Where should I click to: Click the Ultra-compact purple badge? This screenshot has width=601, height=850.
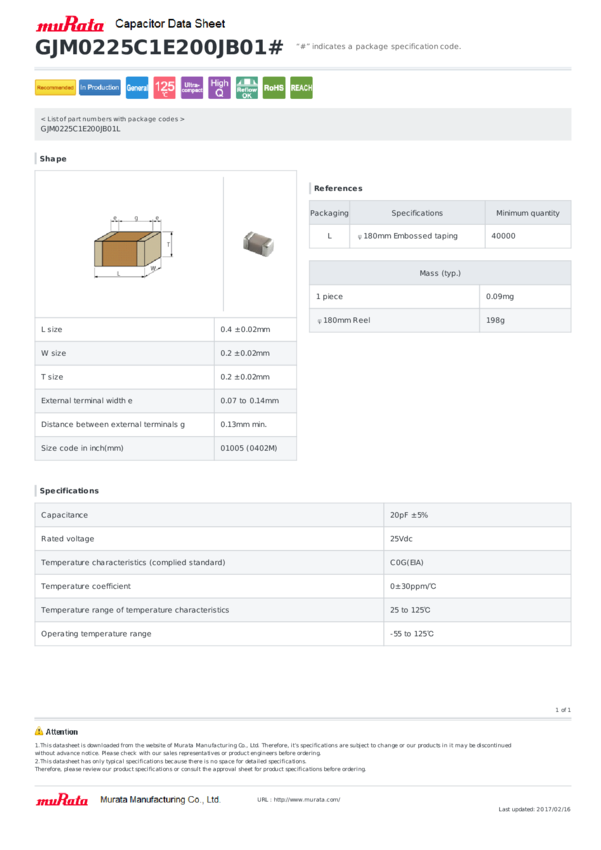click(192, 87)
